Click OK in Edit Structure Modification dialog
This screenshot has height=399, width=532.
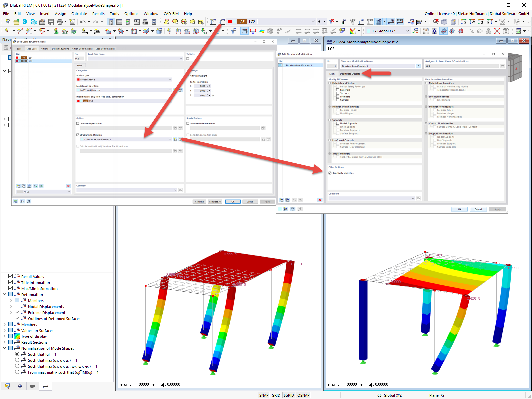[460, 209]
